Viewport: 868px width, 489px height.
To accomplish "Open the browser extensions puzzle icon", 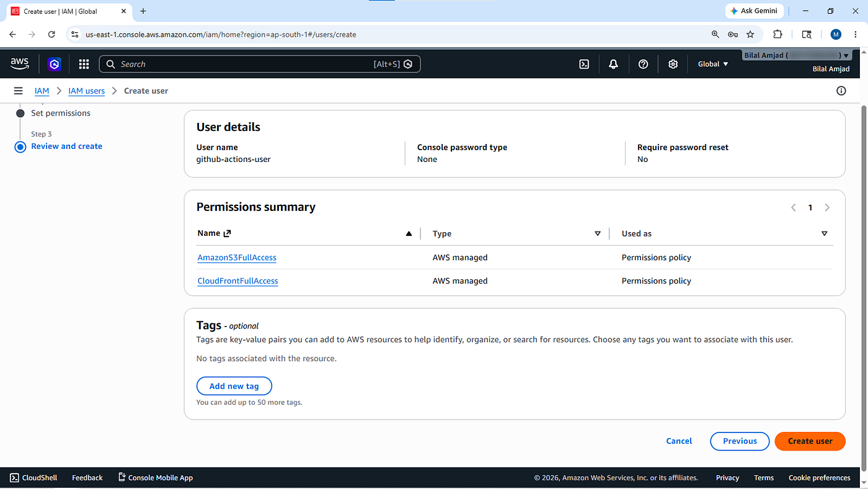I will coord(777,35).
